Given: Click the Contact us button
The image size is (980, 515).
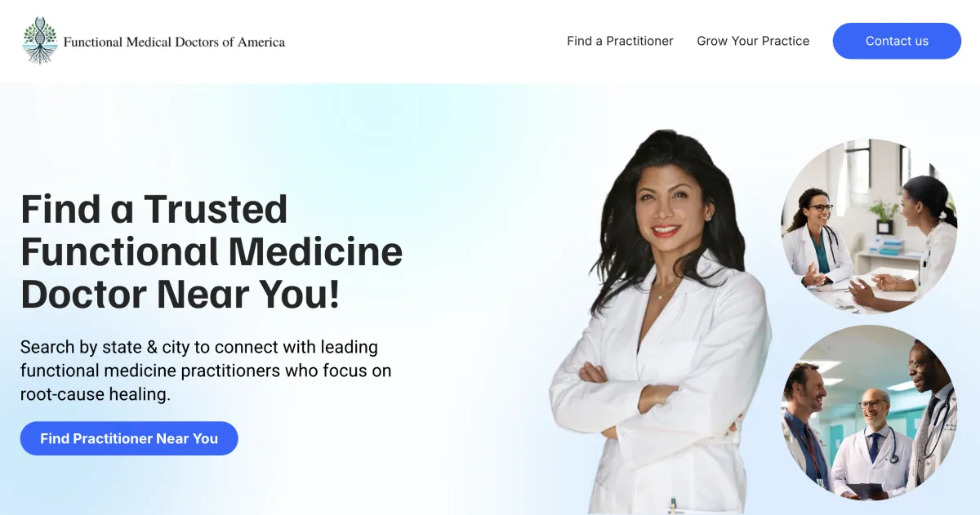Looking at the screenshot, I should (x=897, y=41).
